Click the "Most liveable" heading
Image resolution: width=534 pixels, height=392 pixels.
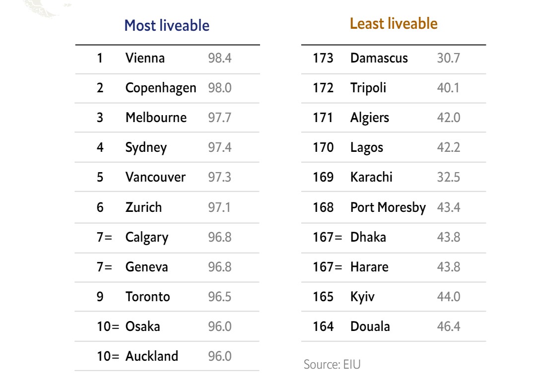[167, 25]
